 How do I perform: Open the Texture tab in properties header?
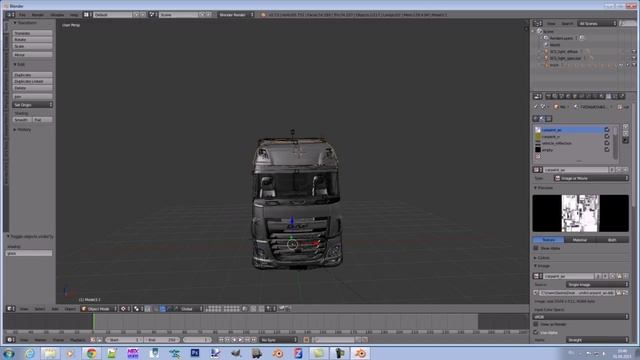tap(608, 97)
